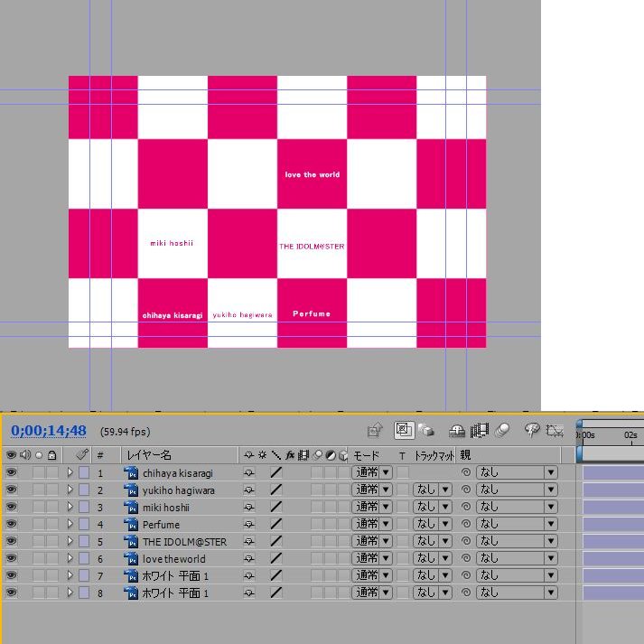This screenshot has width=644, height=644.
Task: Expand layer 8 ホワイト 平面 1 properties
Action: click(x=70, y=593)
